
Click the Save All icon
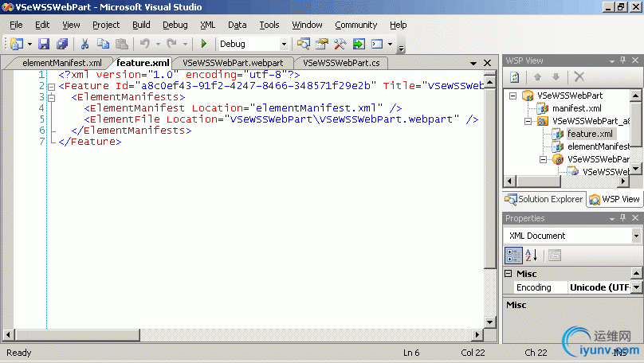point(62,44)
